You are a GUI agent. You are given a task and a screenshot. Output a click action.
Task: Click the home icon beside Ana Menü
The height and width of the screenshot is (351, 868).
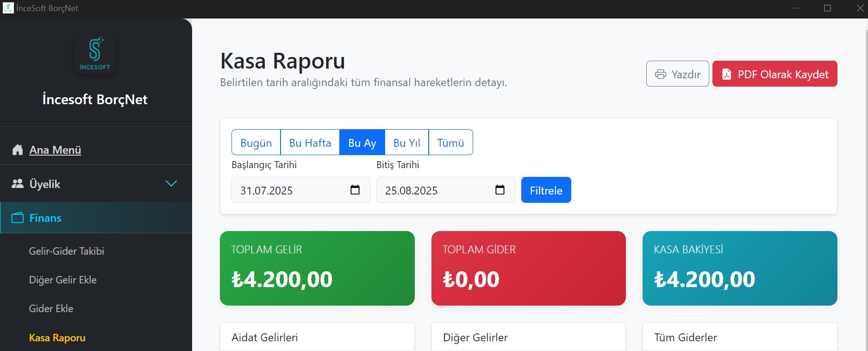[x=18, y=150]
